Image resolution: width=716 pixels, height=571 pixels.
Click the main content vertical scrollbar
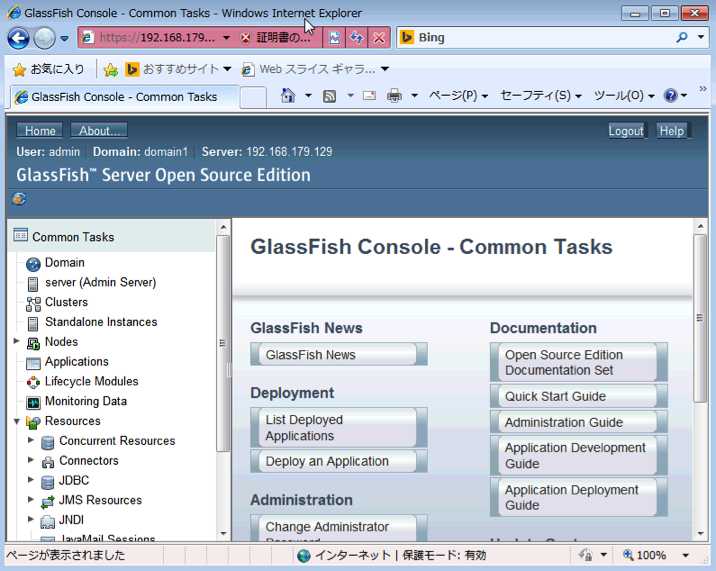[700, 318]
